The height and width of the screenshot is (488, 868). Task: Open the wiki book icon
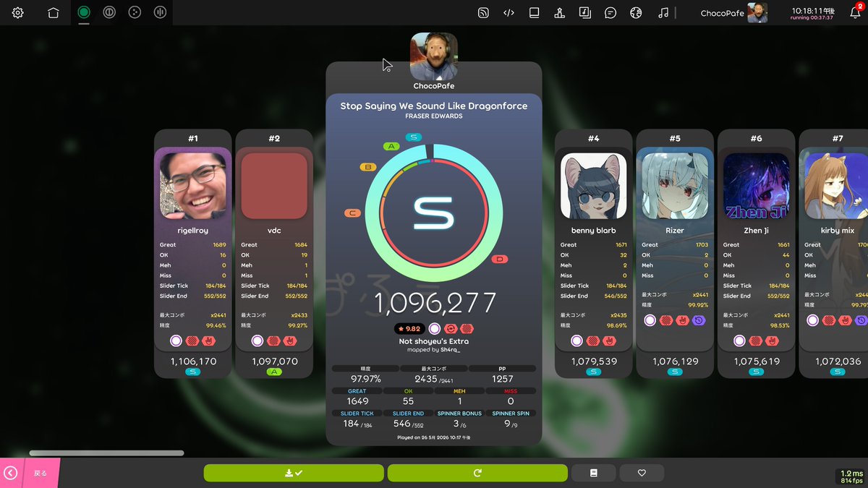(534, 12)
